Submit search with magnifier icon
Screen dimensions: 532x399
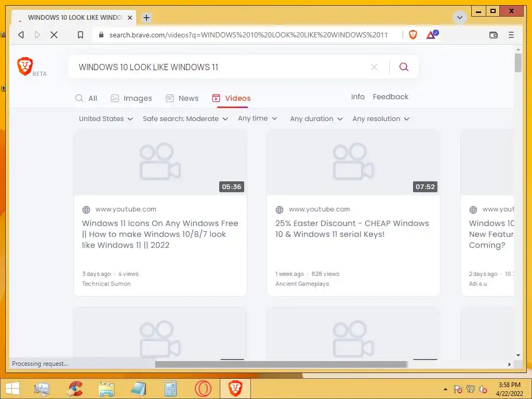click(x=404, y=67)
